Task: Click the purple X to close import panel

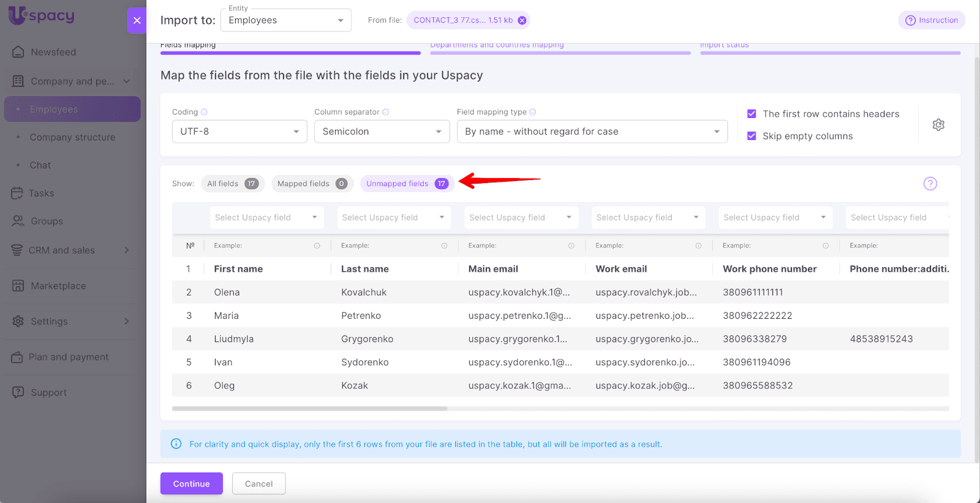Action: point(137,20)
